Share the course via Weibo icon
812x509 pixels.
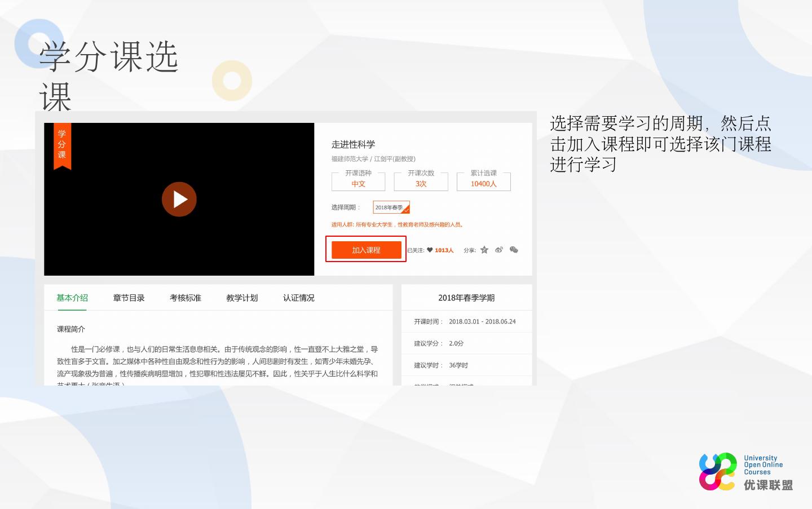499,250
